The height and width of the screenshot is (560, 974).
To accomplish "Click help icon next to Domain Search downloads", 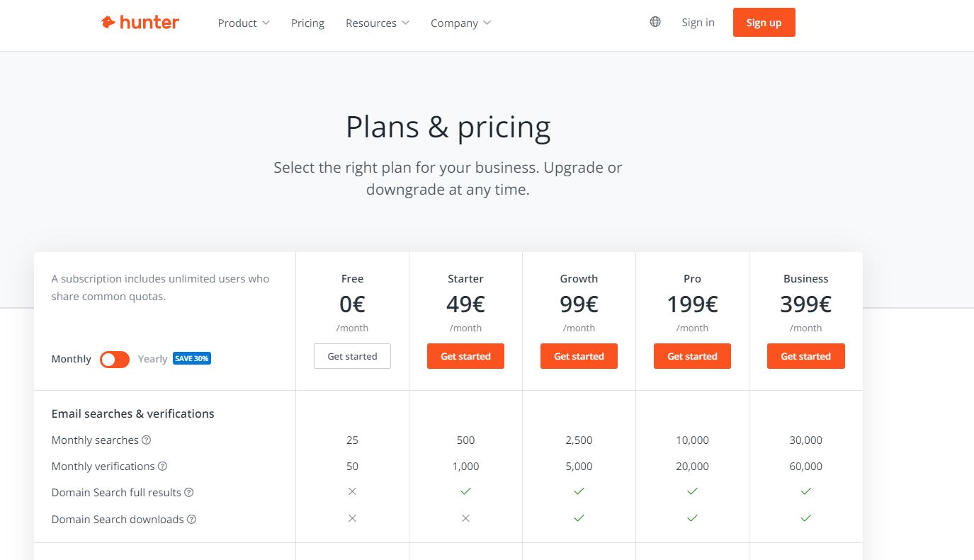I will pyautogui.click(x=191, y=519).
